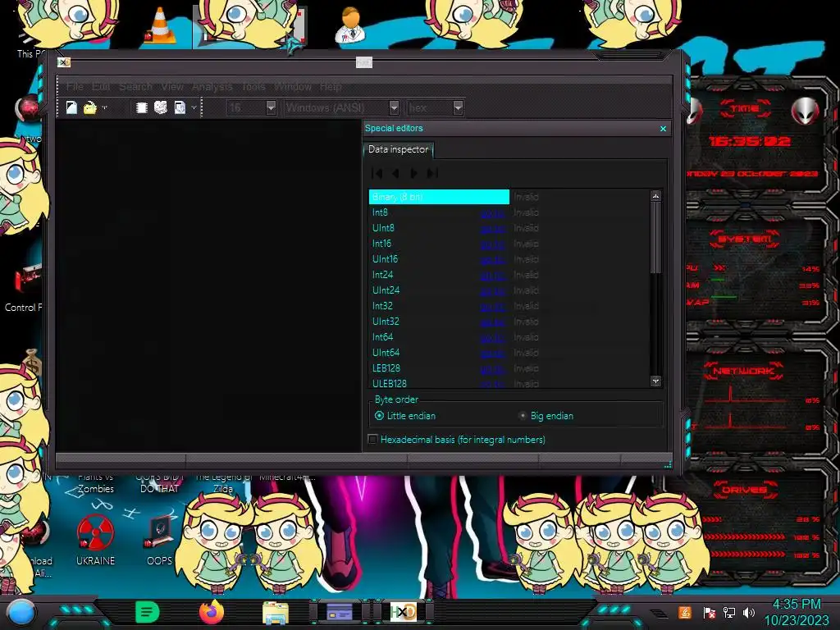This screenshot has height=630, width=840.
Task: Open File Explorer from the taskbar
Action: (276, 612)
